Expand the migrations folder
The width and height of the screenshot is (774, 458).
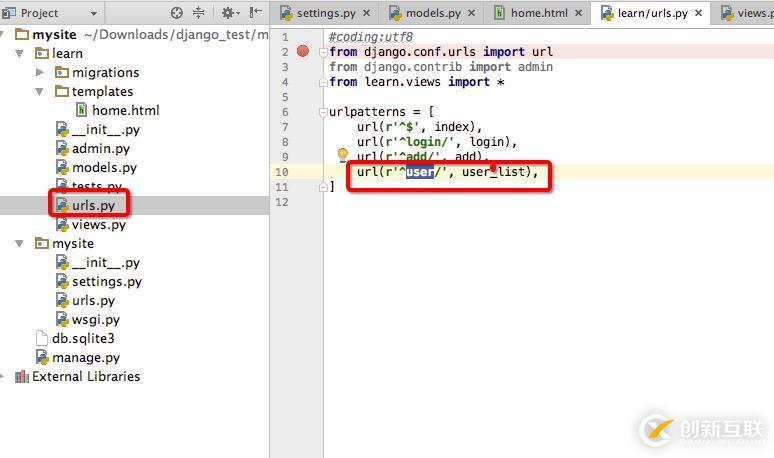point(39,73)
